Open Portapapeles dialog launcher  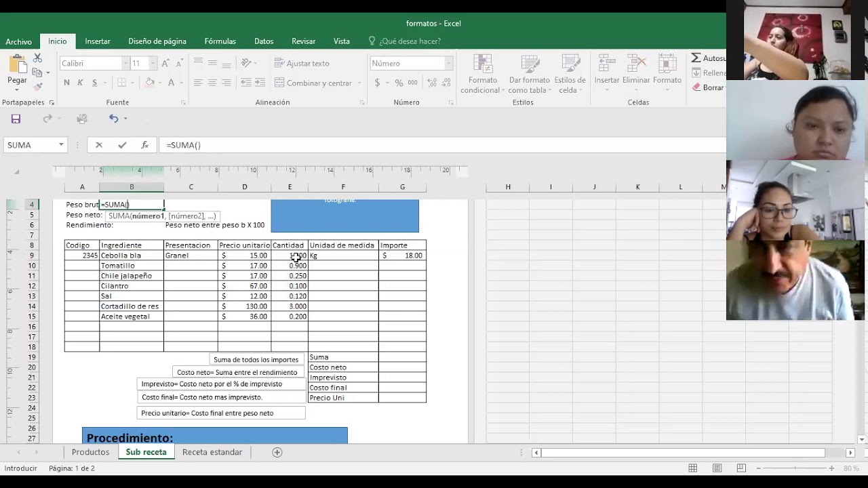(x=52, y=102)
